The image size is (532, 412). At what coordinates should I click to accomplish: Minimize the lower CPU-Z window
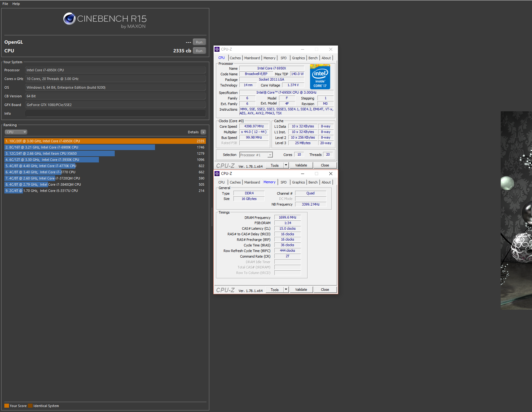303,174
